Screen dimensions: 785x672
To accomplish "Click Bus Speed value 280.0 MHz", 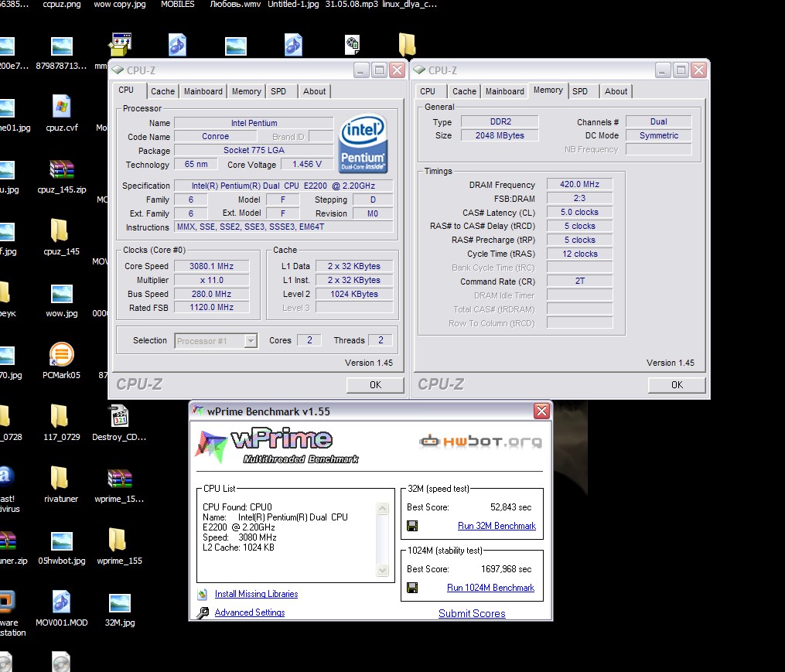I will coord(211,294).
